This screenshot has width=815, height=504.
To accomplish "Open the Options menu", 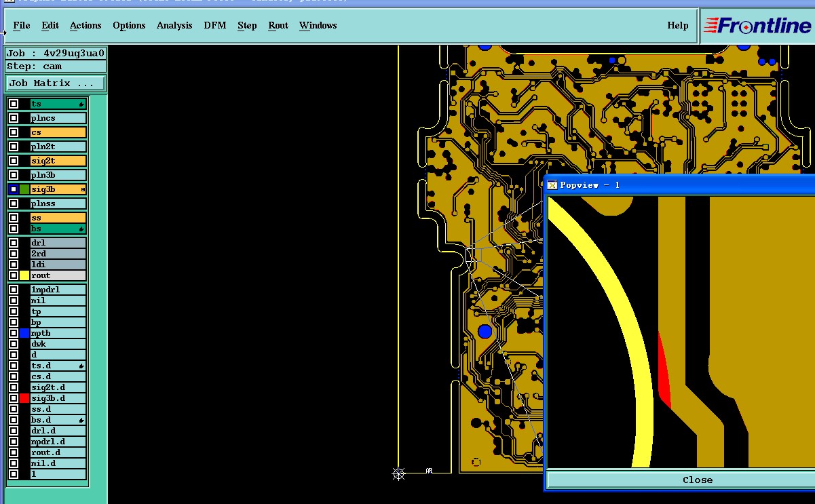I will (x=129, y=26).
